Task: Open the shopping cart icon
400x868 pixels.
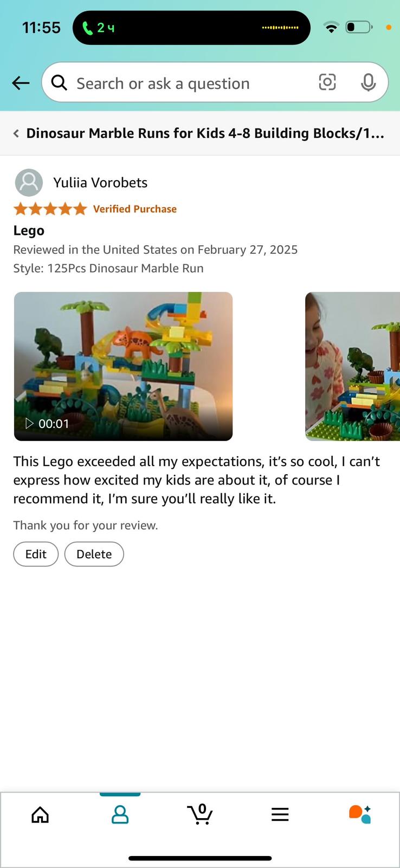Action: [200, 814]
